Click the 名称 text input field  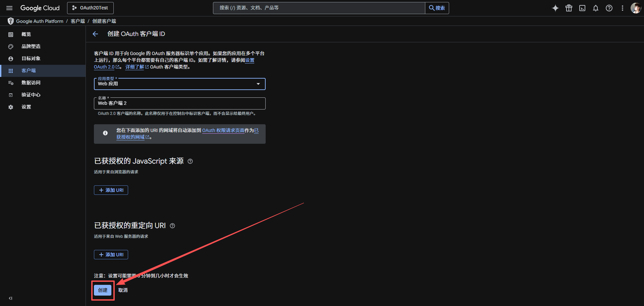click(179, 103)
